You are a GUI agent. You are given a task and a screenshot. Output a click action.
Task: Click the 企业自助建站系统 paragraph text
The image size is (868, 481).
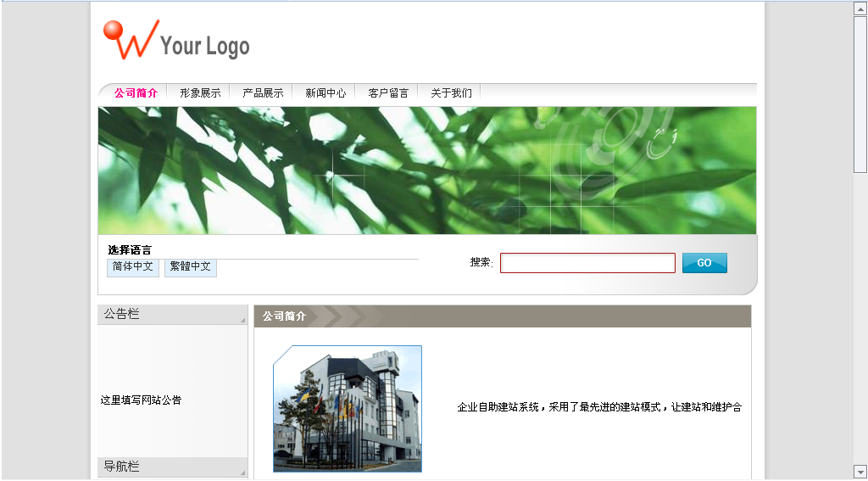click(599, 407)
